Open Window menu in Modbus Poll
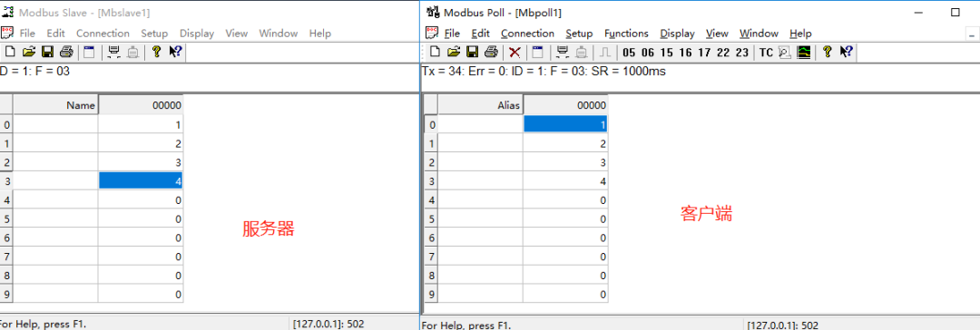 tap(759, 34)
